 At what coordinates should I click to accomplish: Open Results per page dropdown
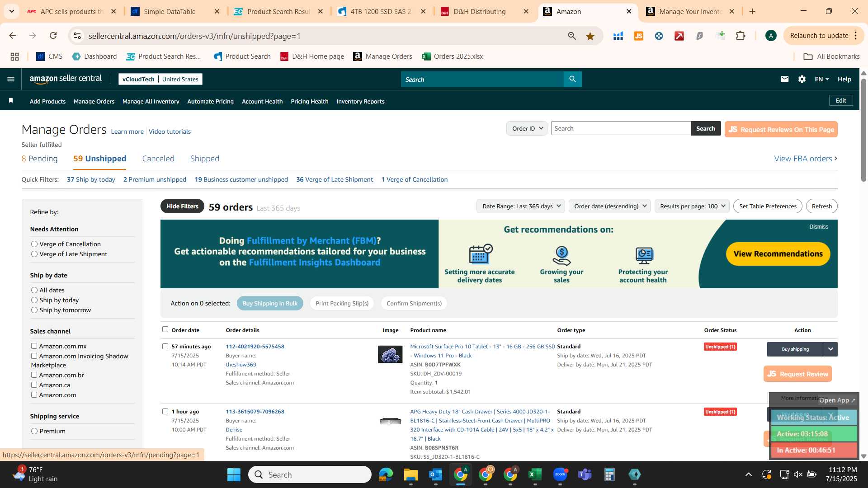click(692, 206)
